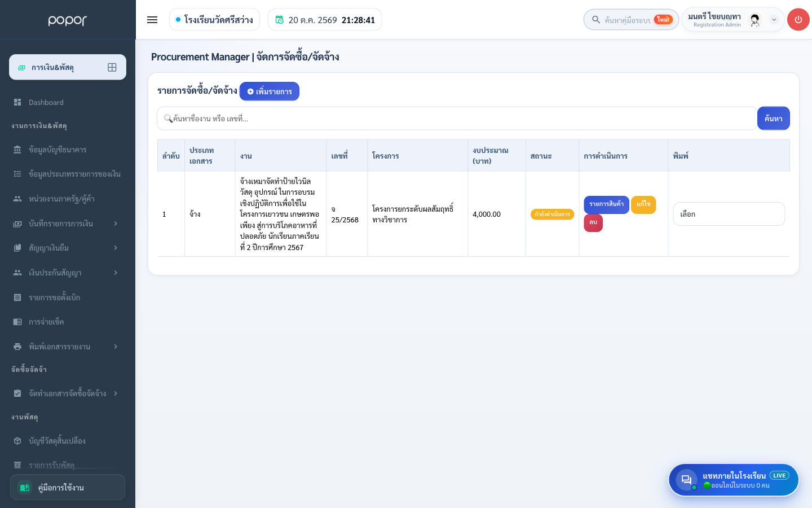
Task: Click the box icon for บัญชีวัสดุสิ้นเปลือง
Action: click(x=17, y=441)
